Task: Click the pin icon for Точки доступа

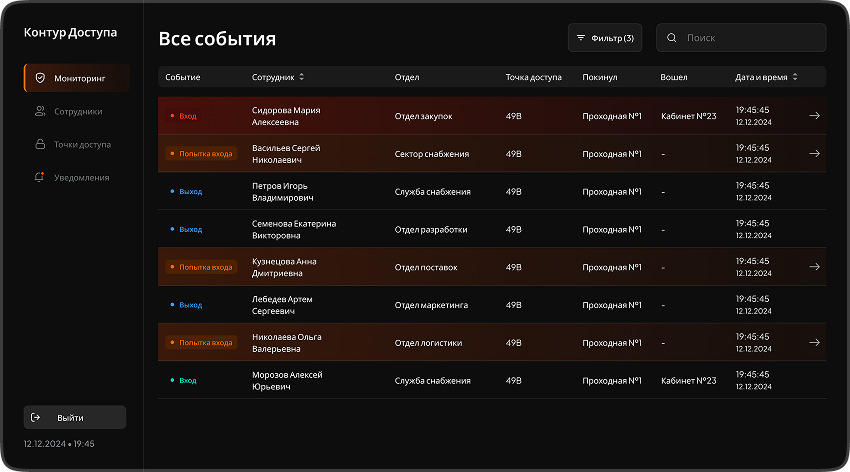Action: click(40, 144)
